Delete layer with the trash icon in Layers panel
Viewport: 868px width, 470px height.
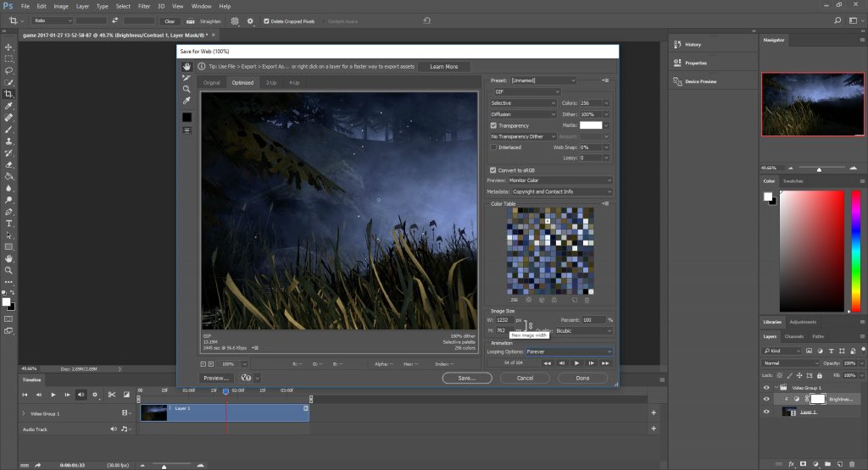[852, 464]
